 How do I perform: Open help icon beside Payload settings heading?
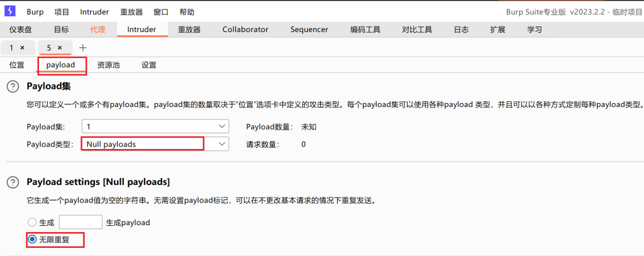(x=14, y=182)
